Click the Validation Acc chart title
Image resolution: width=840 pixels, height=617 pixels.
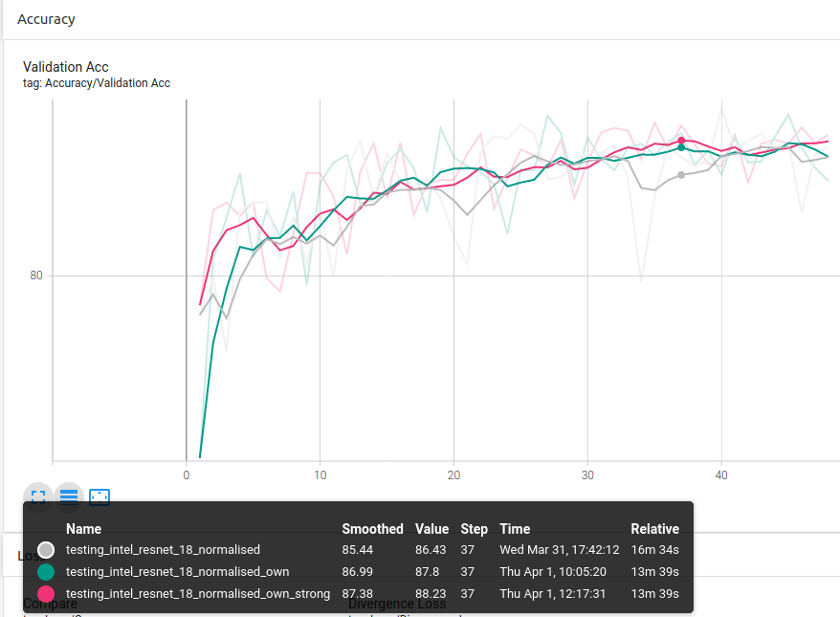pos(66,67)
